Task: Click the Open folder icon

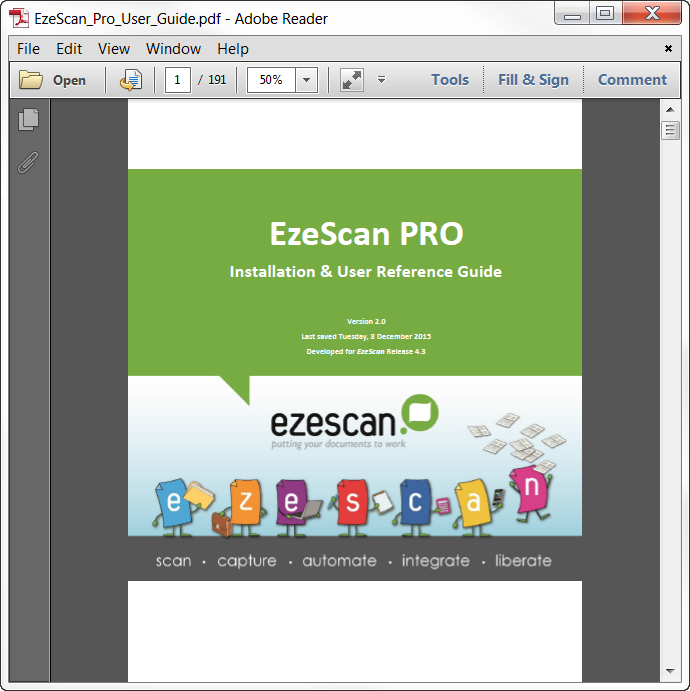Action: 31,80
